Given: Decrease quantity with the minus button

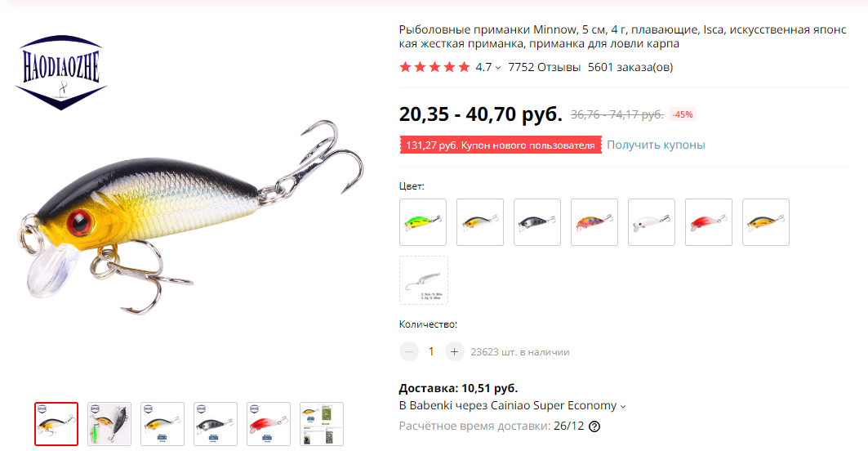Looking at the screenshot, I should point(409,351).
